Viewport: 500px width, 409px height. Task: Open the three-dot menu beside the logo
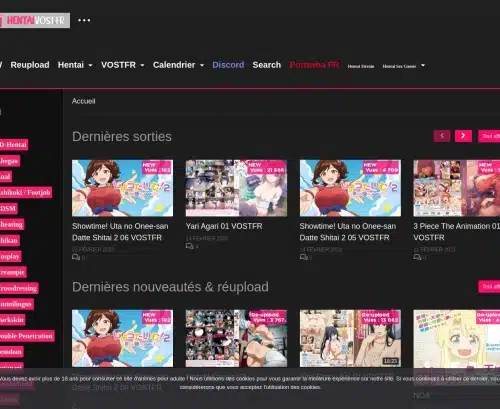(x=84, y=20)
